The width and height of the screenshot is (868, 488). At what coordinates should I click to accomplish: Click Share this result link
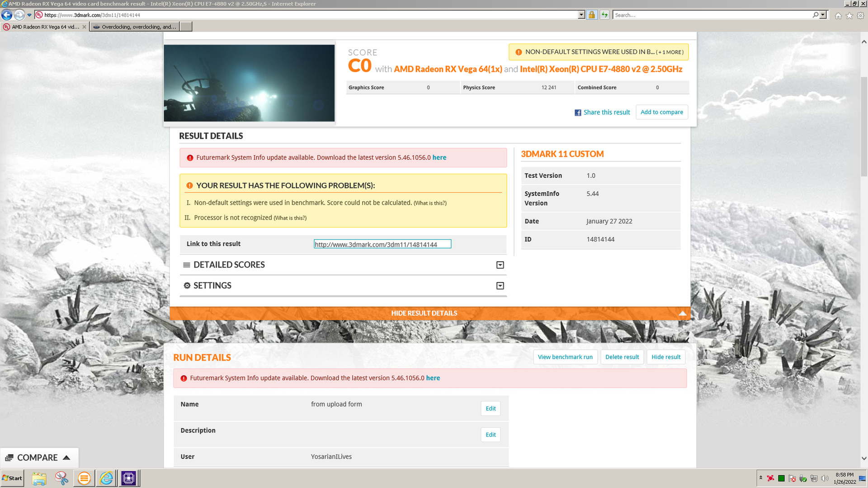coord(607,112)
